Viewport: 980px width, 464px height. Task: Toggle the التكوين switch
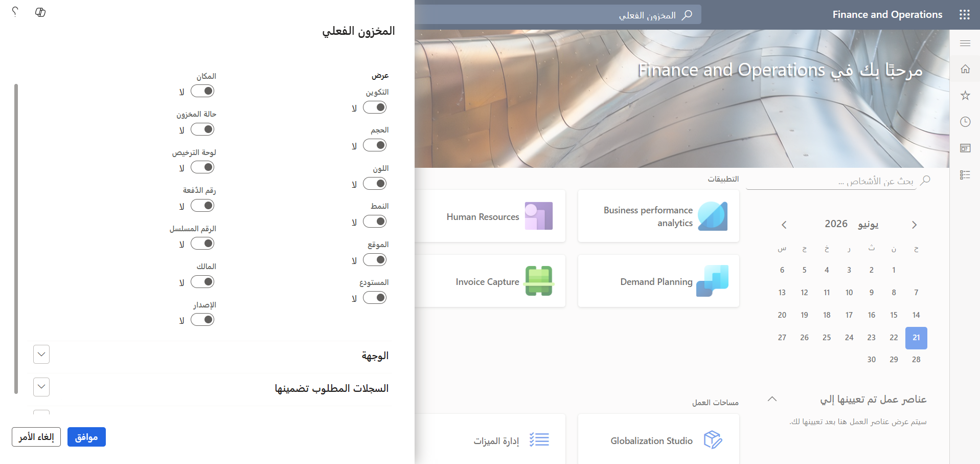tap(375, 107)
